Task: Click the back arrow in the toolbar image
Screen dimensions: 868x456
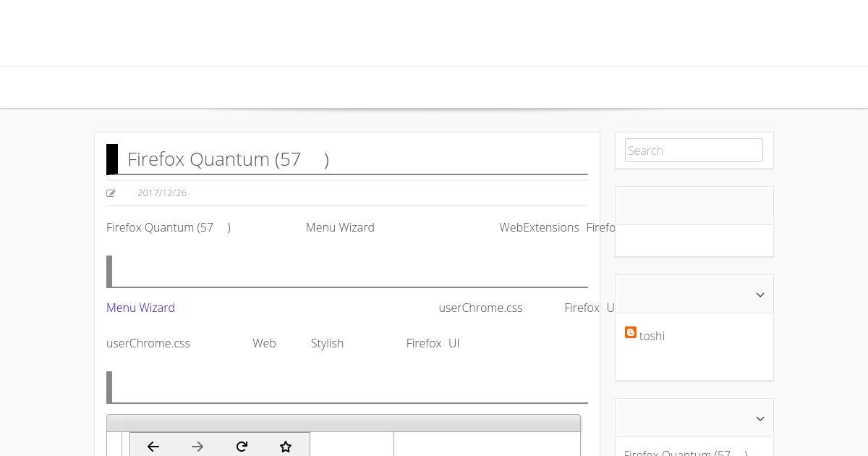Action: tap(153, 447)
